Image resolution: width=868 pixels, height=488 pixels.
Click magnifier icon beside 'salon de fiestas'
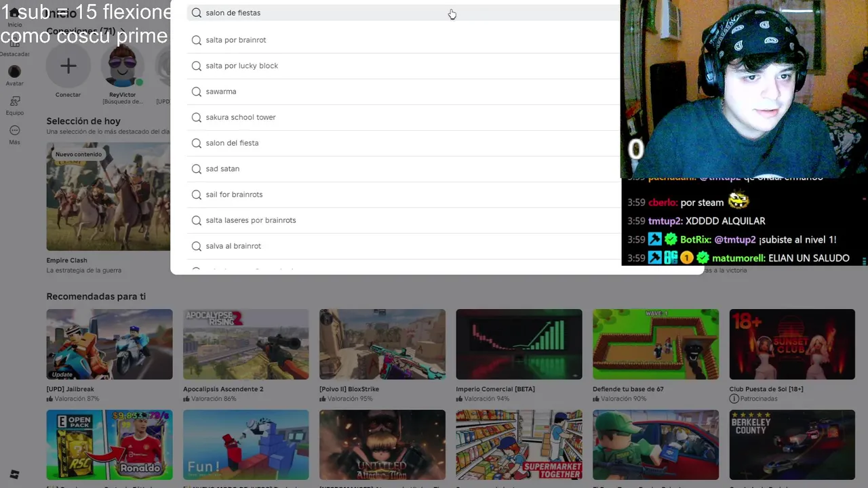pyautogui.click(x=197, y=13)
